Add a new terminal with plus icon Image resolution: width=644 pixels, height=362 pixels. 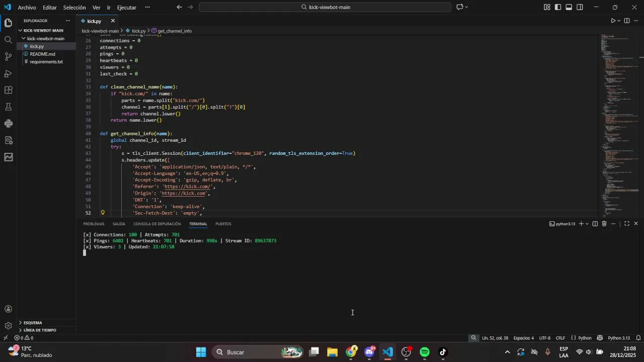(x=581, y=224)
